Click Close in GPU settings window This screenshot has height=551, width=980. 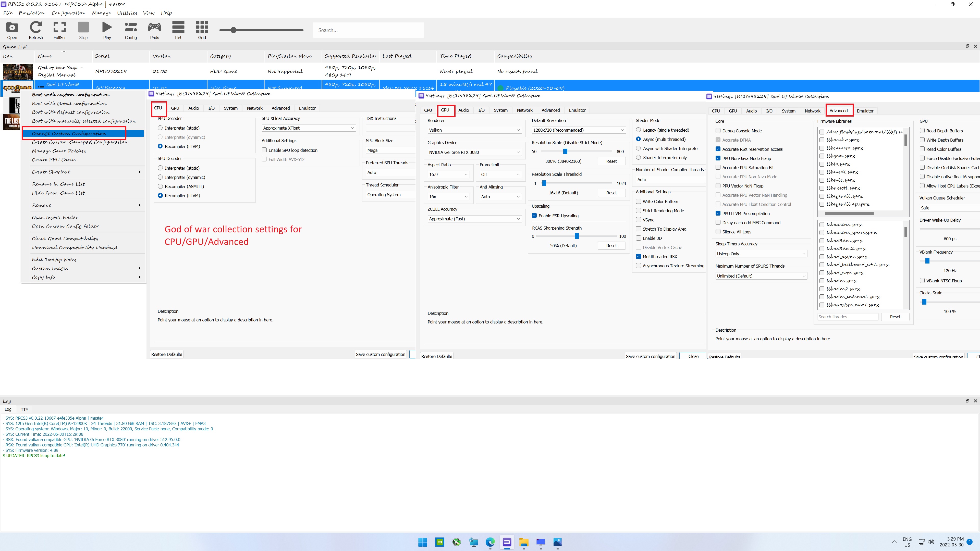(693, 356)
